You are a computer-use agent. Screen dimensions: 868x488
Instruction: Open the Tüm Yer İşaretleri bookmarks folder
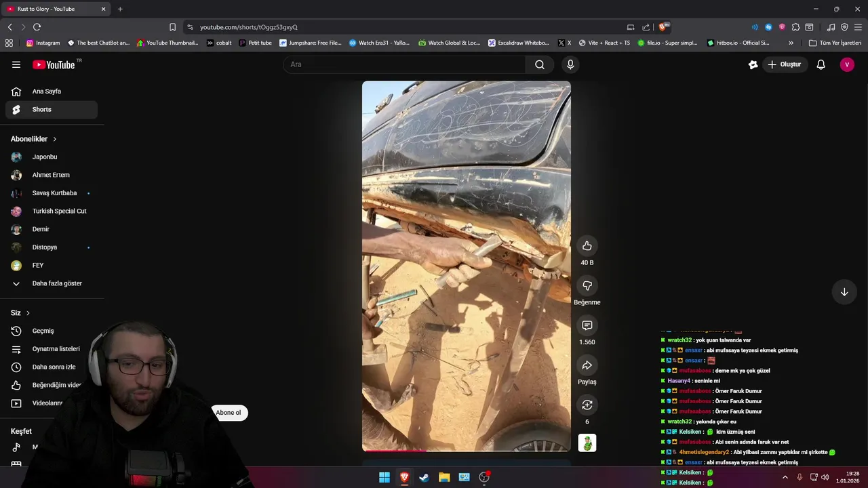[835, 43]
